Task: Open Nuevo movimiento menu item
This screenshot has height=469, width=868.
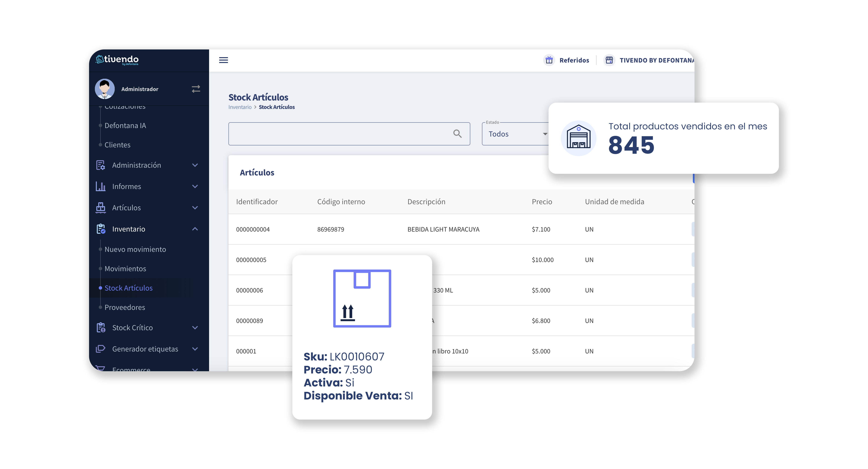Action: pyautogui.click(x=135, y=249)
